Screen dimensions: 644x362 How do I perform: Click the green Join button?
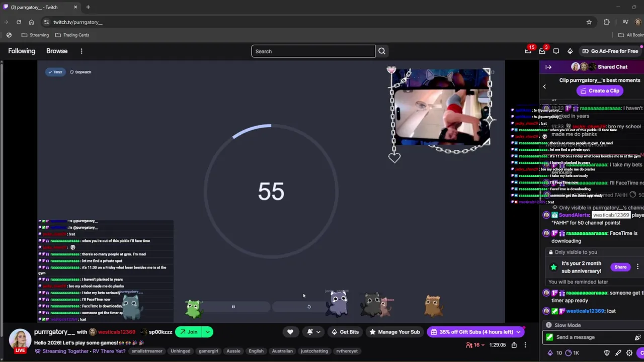[188, 332]
